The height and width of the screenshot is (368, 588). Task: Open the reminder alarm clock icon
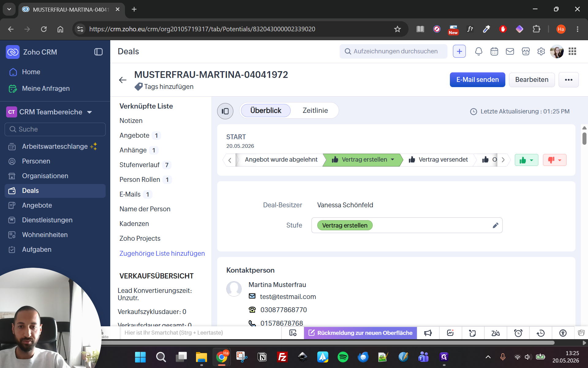(x=518, y=333)
